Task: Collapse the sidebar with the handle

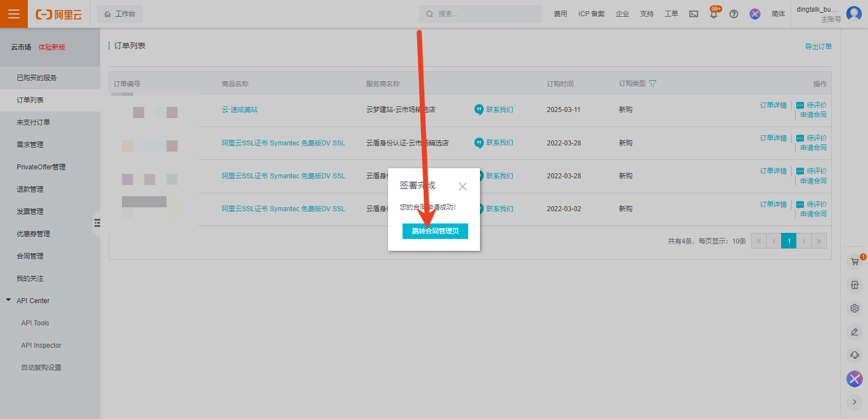Action: [x=97, y=223]
